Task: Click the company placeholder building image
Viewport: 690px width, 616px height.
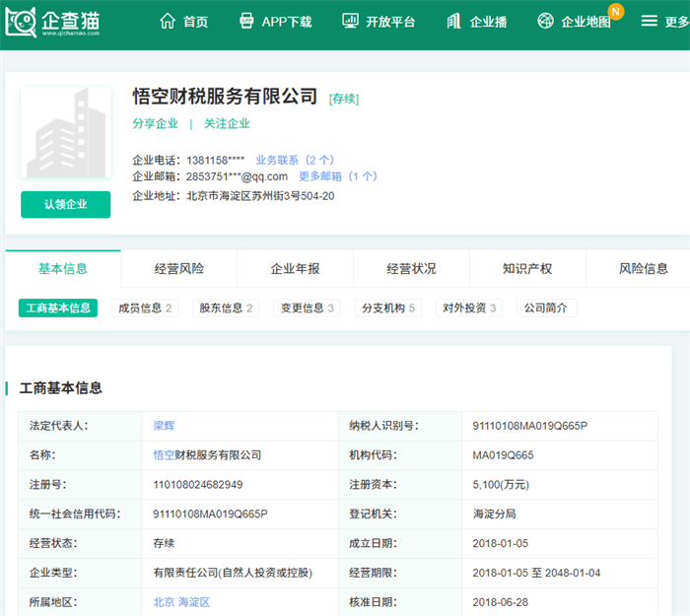Action: pyautogui.click(x=66, y=132)
